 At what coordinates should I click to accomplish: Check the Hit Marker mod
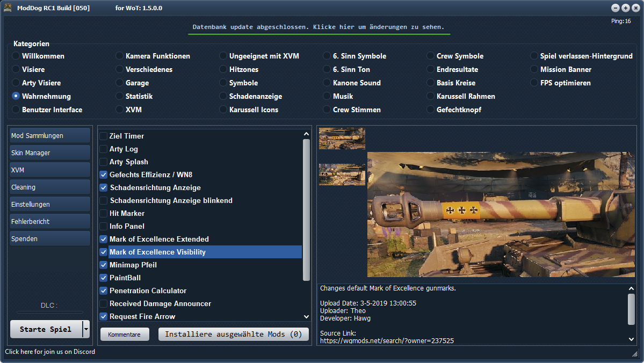104,214
